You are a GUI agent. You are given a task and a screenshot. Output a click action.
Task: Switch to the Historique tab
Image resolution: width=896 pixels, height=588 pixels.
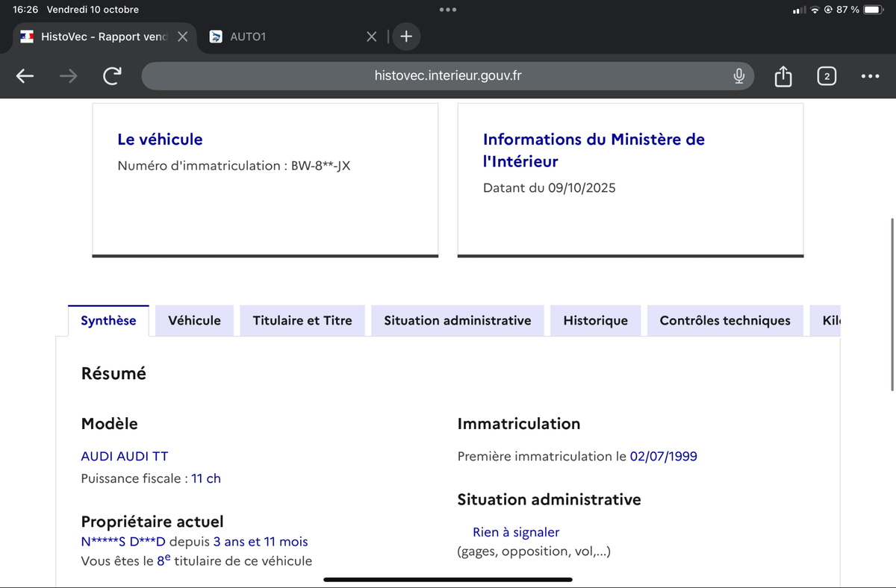coord(595,321)
